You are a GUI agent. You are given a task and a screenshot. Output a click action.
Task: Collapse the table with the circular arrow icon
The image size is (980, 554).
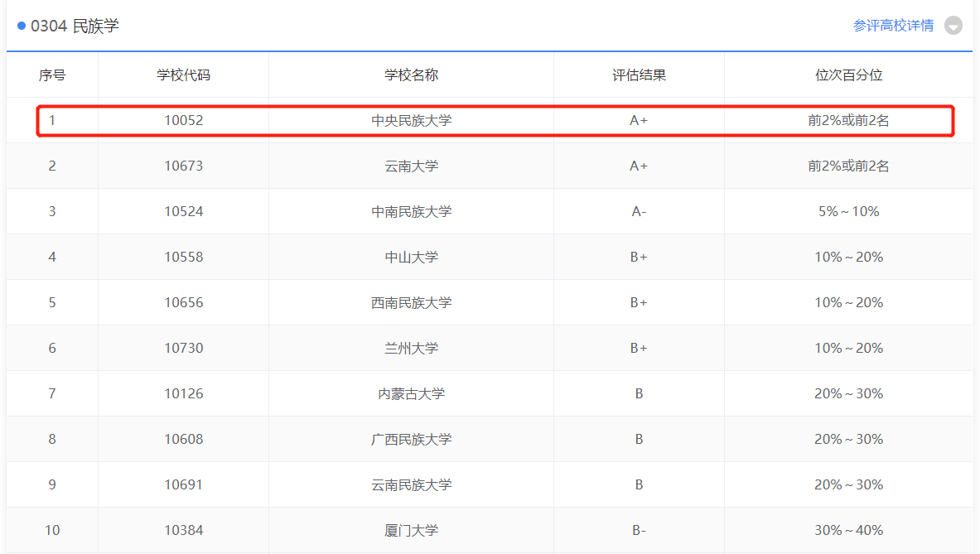point(953,26)
